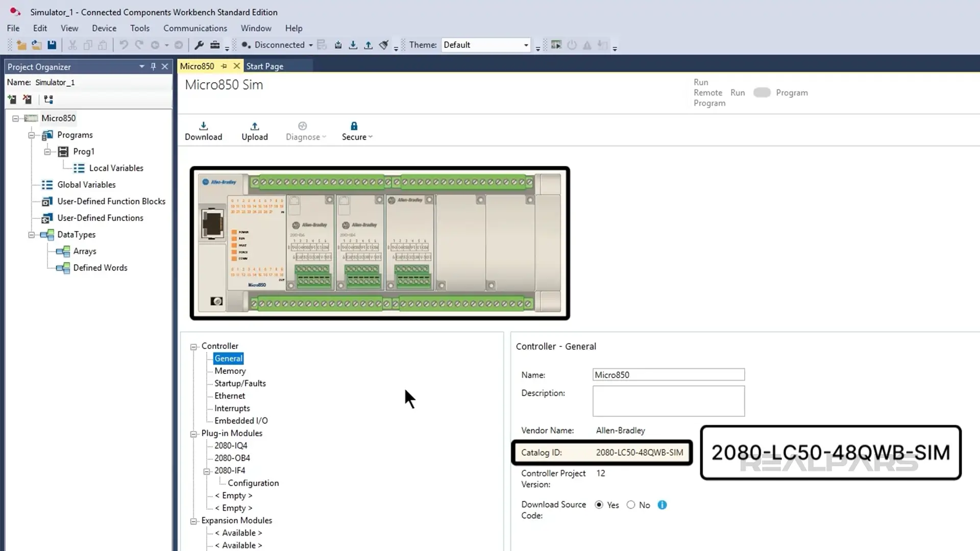This screenshot has width=980, height=551.
Task: Click the Cut scissors icon
Action: click(72, 45)
